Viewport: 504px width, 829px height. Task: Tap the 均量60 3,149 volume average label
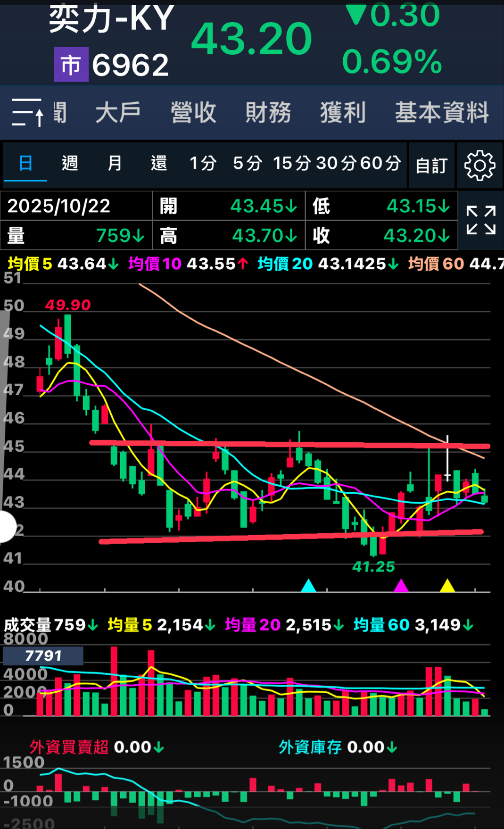[413, 625]
